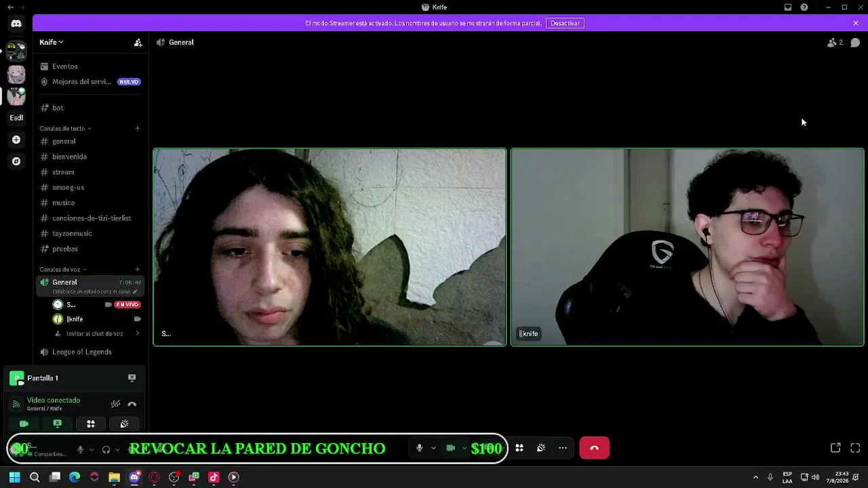868x488 pixels.
Task: Stop streaming Pantalla 1 icon
Action: coord(132,378)
